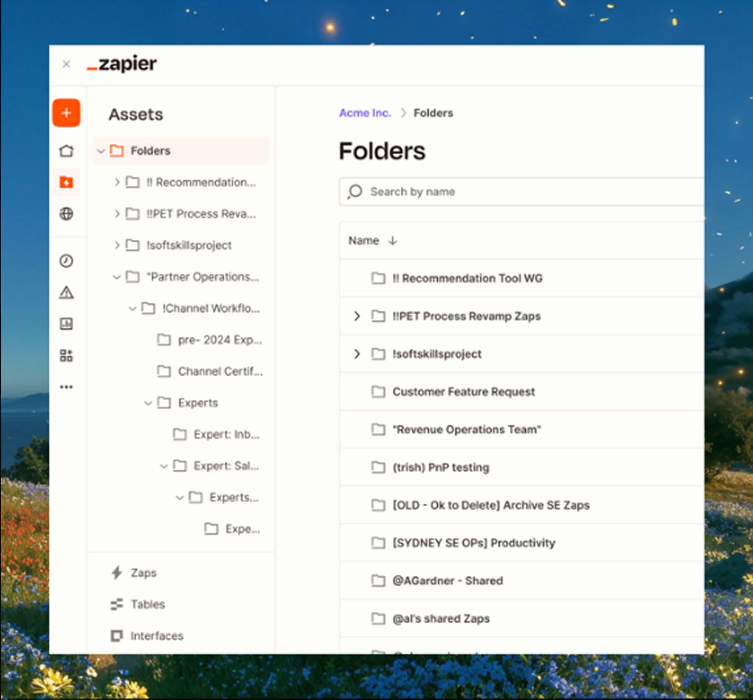The height and width of the screenshot is (700, 753).
Task: Click the orange Folders folder icon in tree
Action: (117, 151)
